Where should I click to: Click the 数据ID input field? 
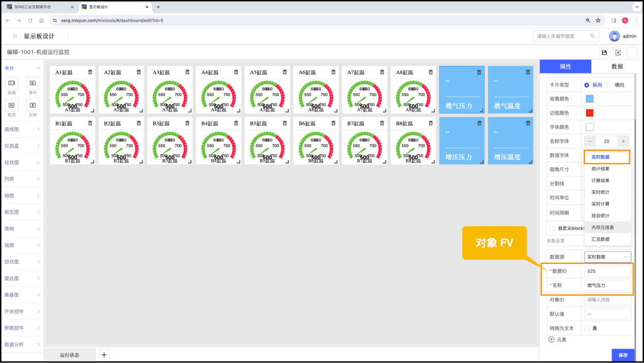coord(607,271)
